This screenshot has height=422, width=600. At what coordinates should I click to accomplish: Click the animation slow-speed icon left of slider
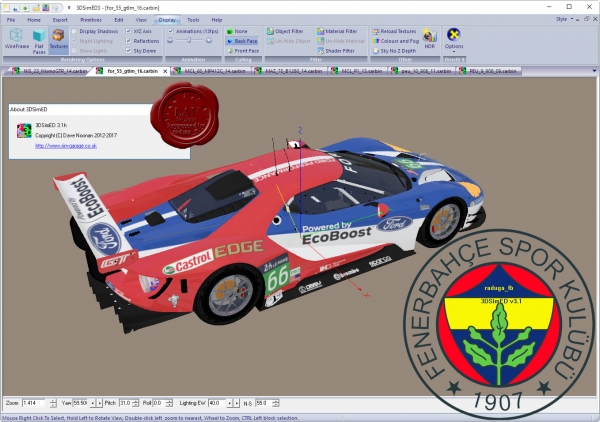tap(170, 41)
